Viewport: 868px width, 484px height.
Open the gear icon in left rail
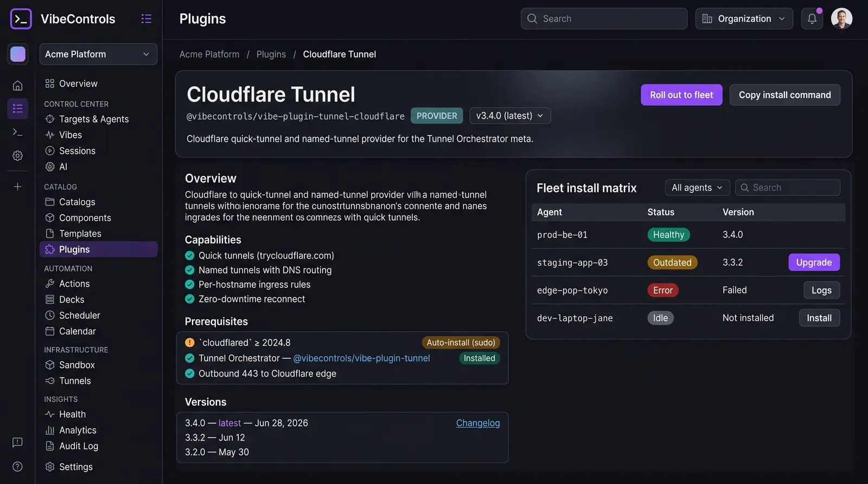17,156
